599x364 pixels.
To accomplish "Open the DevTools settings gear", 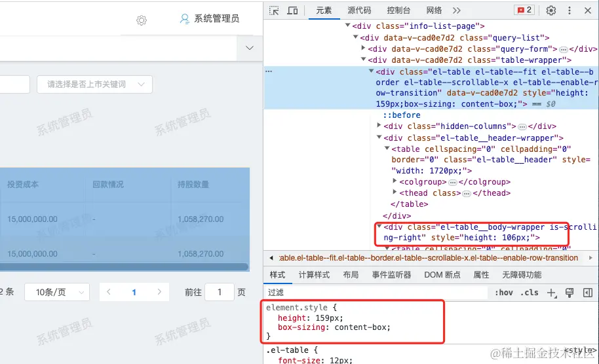I will click(551, 10).
